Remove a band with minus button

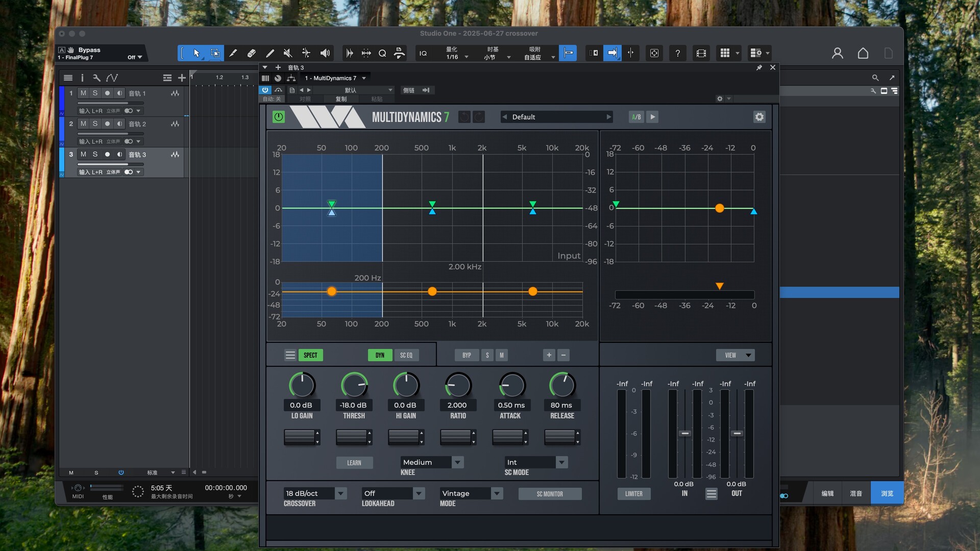click(563, 355)
